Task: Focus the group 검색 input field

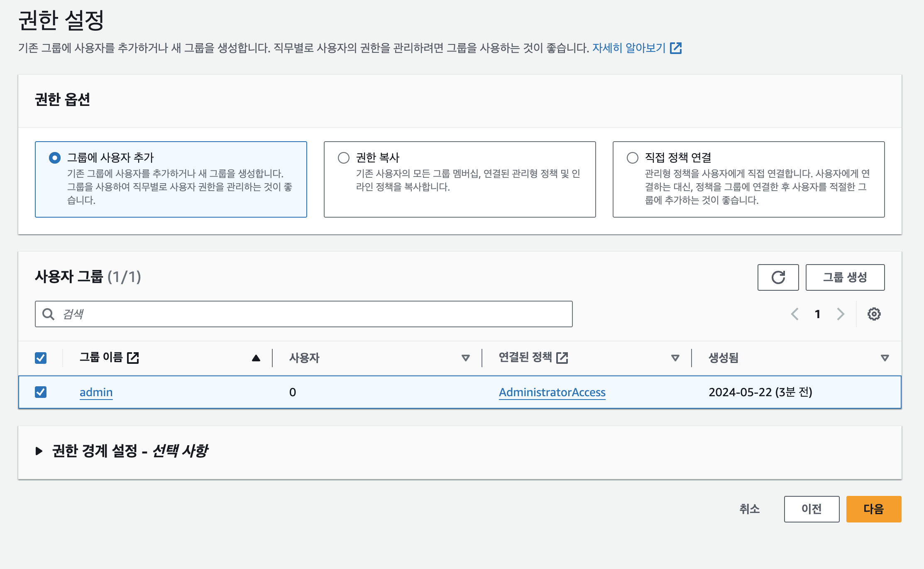Action: 315,314
